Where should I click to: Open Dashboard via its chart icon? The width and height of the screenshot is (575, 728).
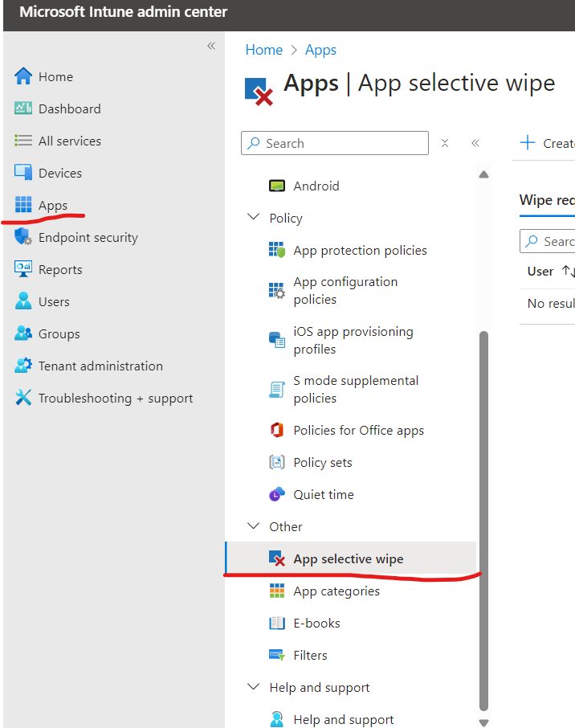click(23, 108)
